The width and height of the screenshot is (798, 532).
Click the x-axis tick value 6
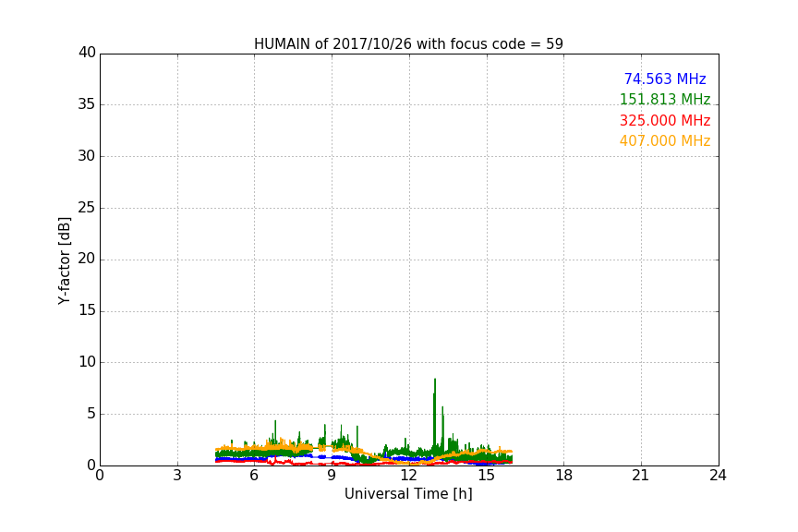[254, 476]
